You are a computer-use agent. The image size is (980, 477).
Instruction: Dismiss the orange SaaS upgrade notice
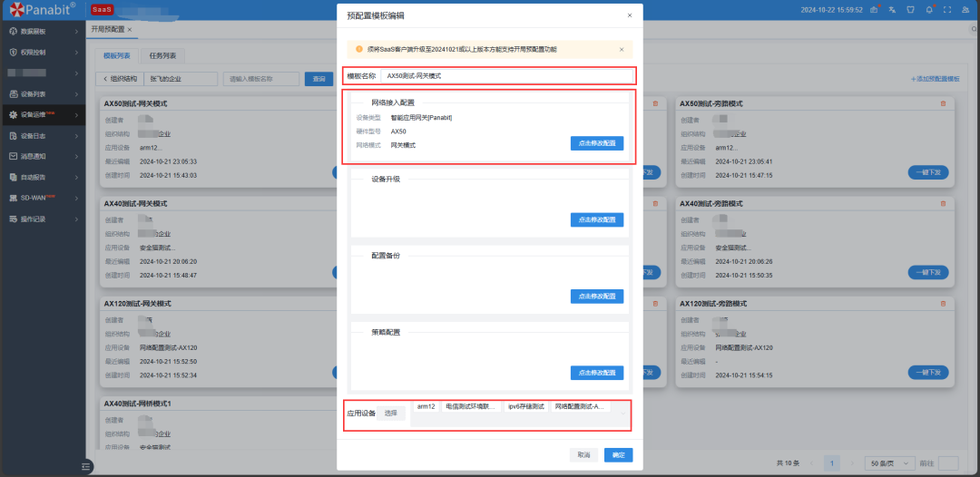[622, 49]
